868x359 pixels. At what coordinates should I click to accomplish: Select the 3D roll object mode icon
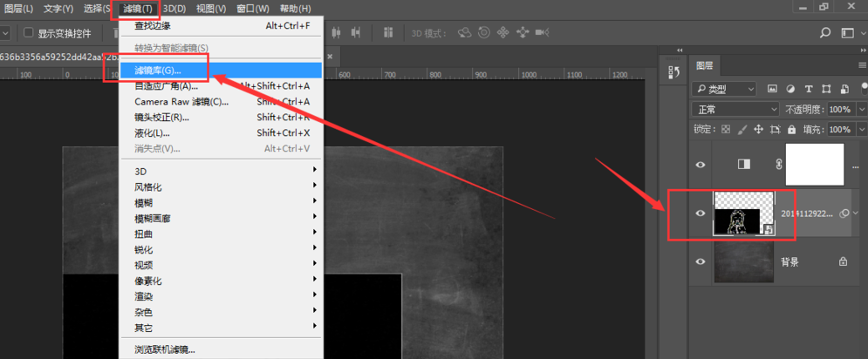tap(484, 32)
